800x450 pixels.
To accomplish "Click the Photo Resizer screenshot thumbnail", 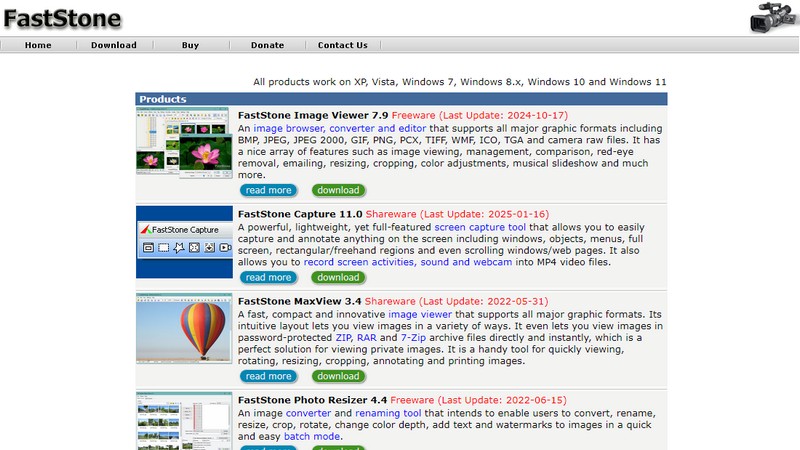I will pos(184,421).
